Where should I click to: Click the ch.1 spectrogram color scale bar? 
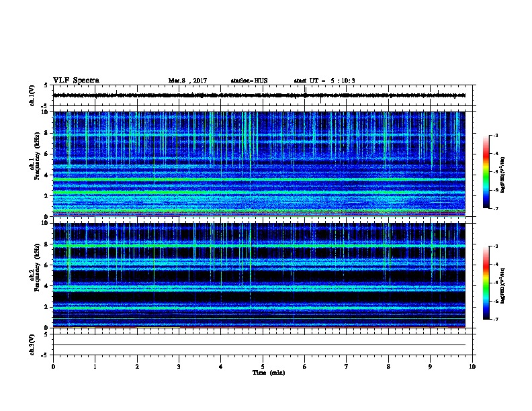(486, 172)
